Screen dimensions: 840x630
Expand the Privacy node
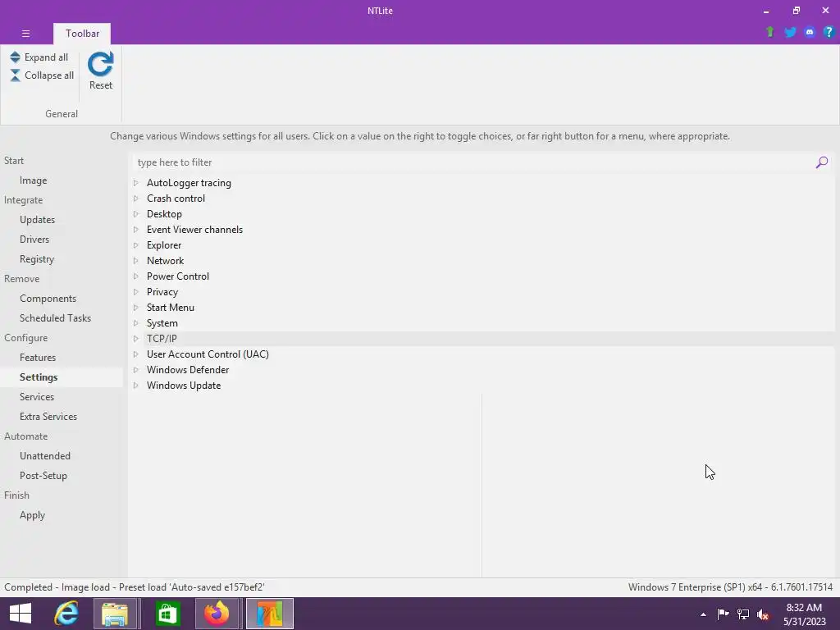tap(136, 292)
